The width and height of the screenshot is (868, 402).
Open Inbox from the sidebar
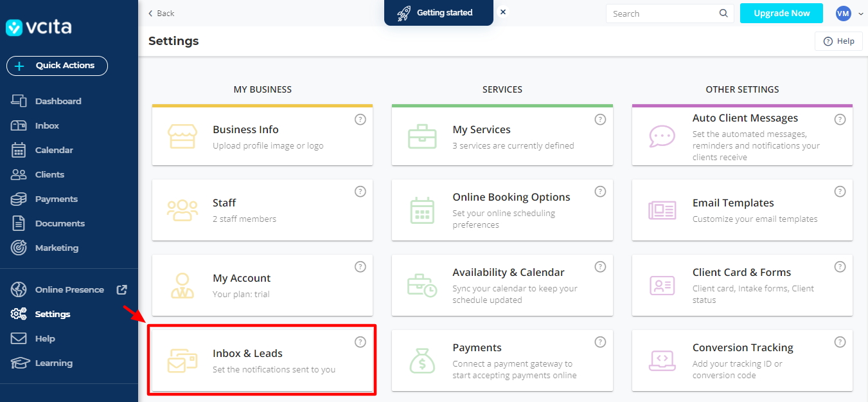click(x=47, y=125)
